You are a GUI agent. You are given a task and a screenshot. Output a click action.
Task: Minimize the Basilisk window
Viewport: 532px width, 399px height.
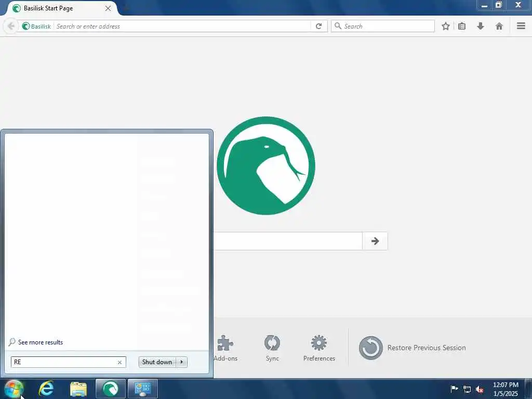[484, 5]
